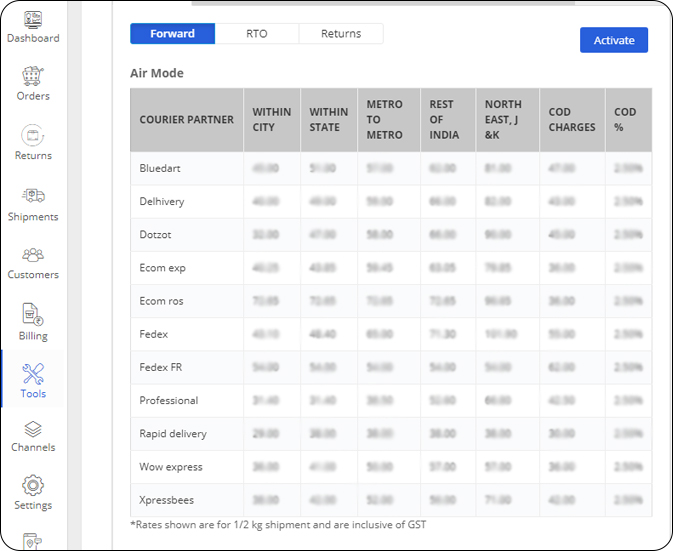
Task: Open the Billing invoice icon
Action: 33,314
